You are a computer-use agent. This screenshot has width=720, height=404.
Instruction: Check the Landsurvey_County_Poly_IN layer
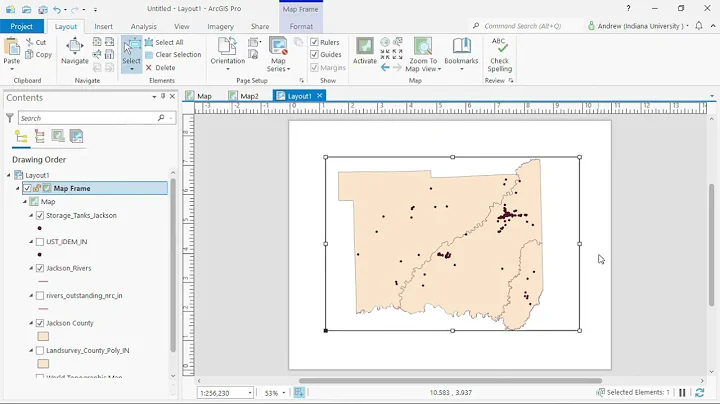40,350
